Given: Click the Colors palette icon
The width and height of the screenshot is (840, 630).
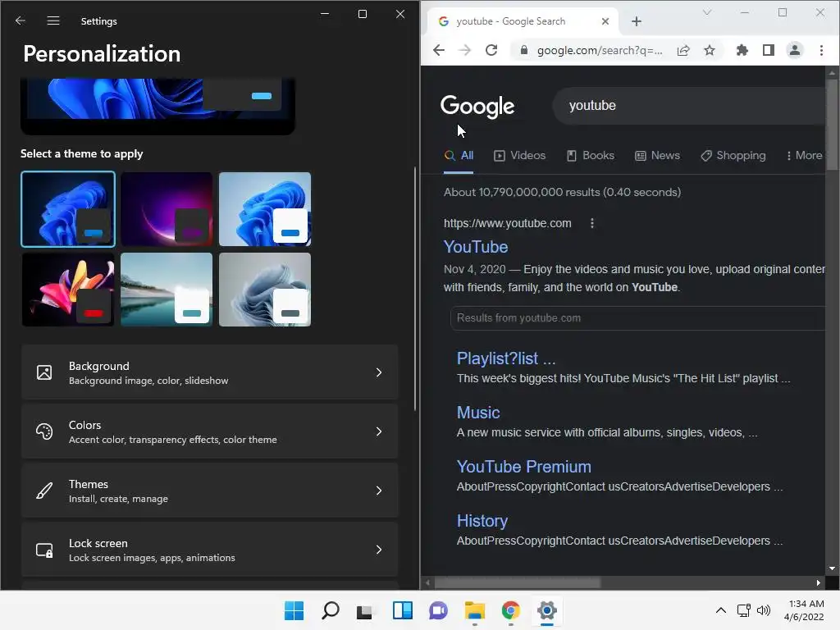Looking at the screenshot, I should coord(44,431).
